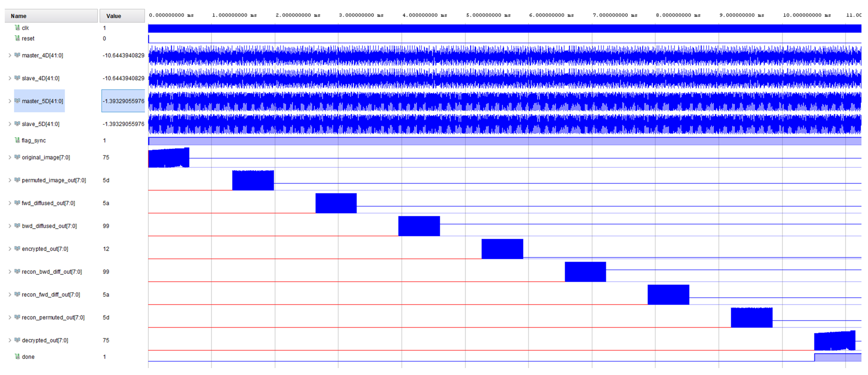The width and height of the screenshot is (868, 375).
Task: Expand the master_4D[41:0] bus
Action: click(x=10, y=55)
